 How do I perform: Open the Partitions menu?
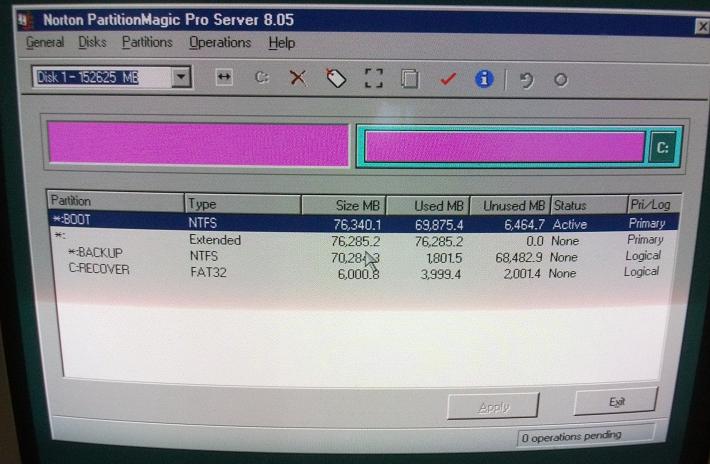point(147,42)
